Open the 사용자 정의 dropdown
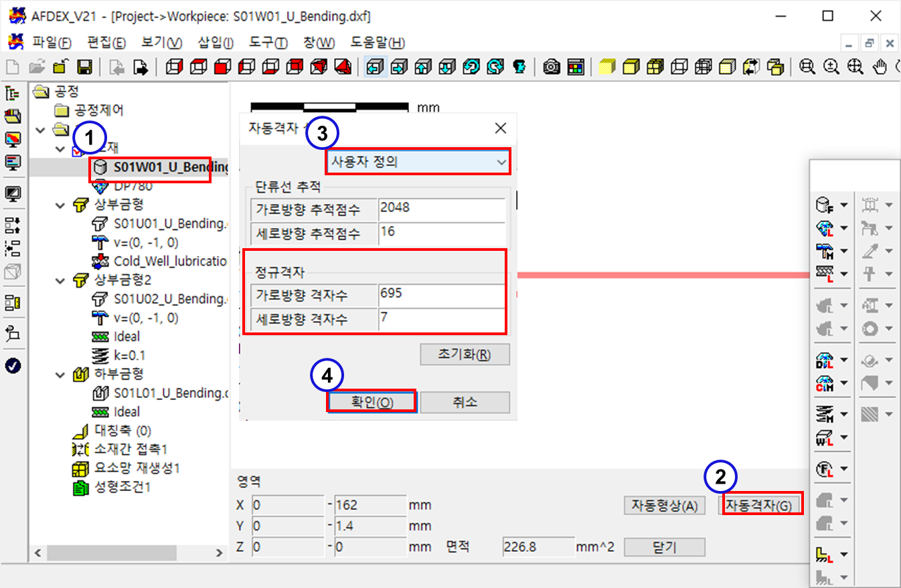Image resolution: width=901 pixels, height=588 pixels. (418, 161)
